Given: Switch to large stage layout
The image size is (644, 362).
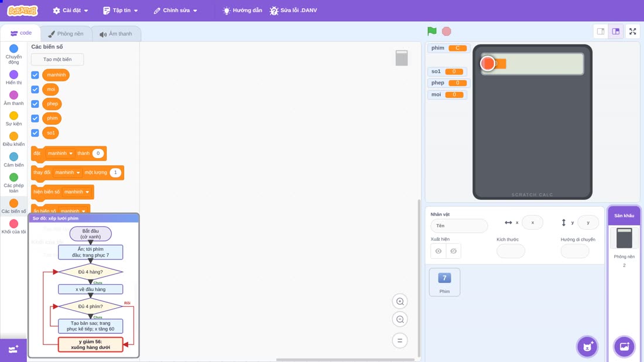Looking at the screenshot, I should (x=616, y=31).
